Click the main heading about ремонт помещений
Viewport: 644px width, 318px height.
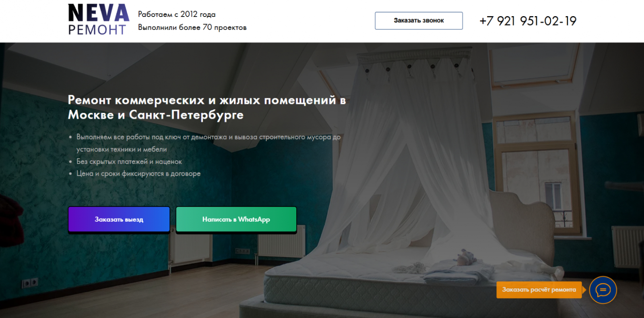(207, 107)
